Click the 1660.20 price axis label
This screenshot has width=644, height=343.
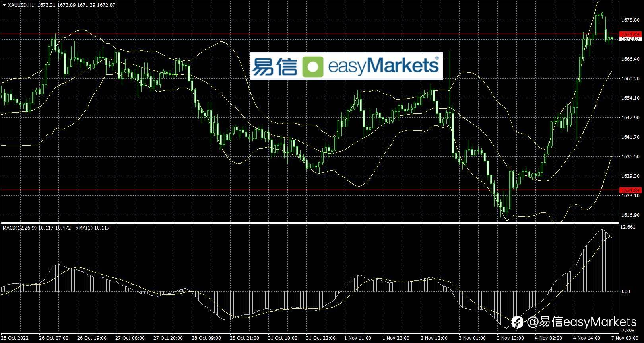click(630, 79)
